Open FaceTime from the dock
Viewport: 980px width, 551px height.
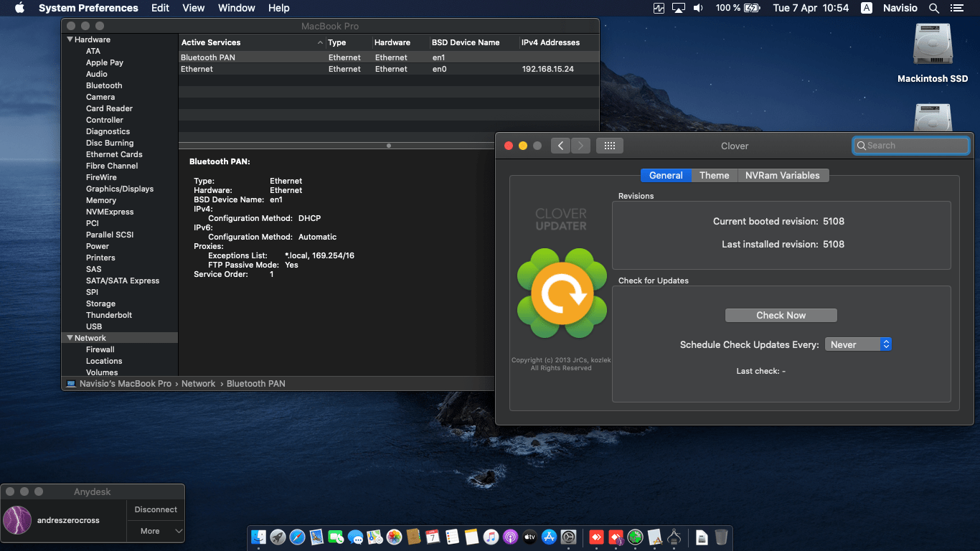[x=336, y=537]
